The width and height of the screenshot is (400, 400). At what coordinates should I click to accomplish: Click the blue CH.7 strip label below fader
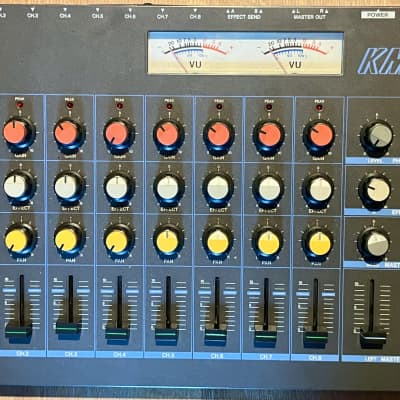(x=266, y=357)
